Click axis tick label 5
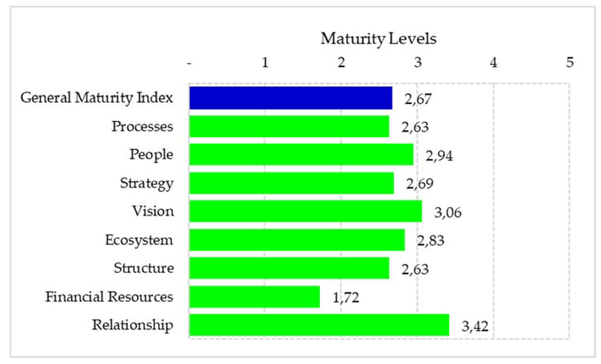Viewport: 601px width, 364px height. coord(570,62)
